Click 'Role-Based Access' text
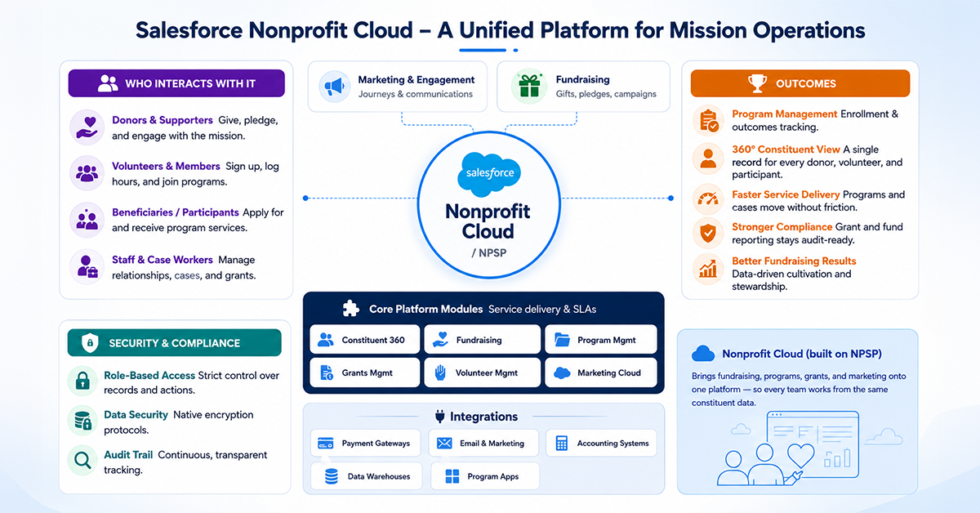980x513 pixels. pos(149,376)
